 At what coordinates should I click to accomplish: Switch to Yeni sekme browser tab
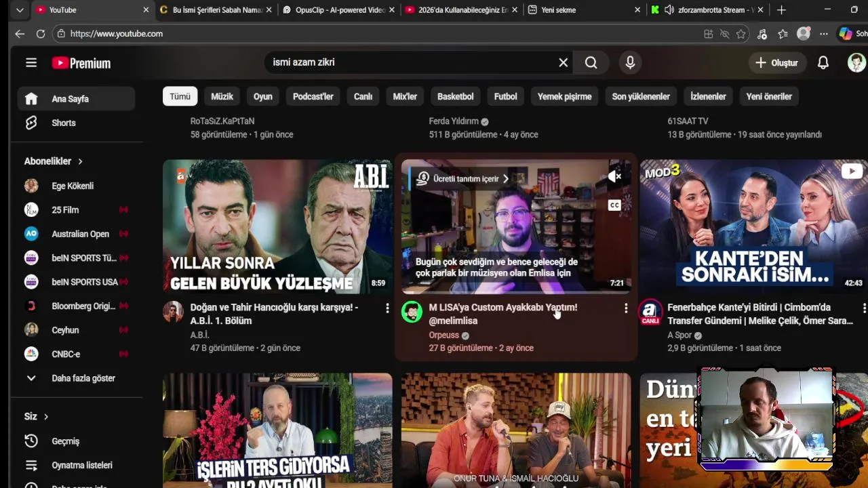[584, 10]
